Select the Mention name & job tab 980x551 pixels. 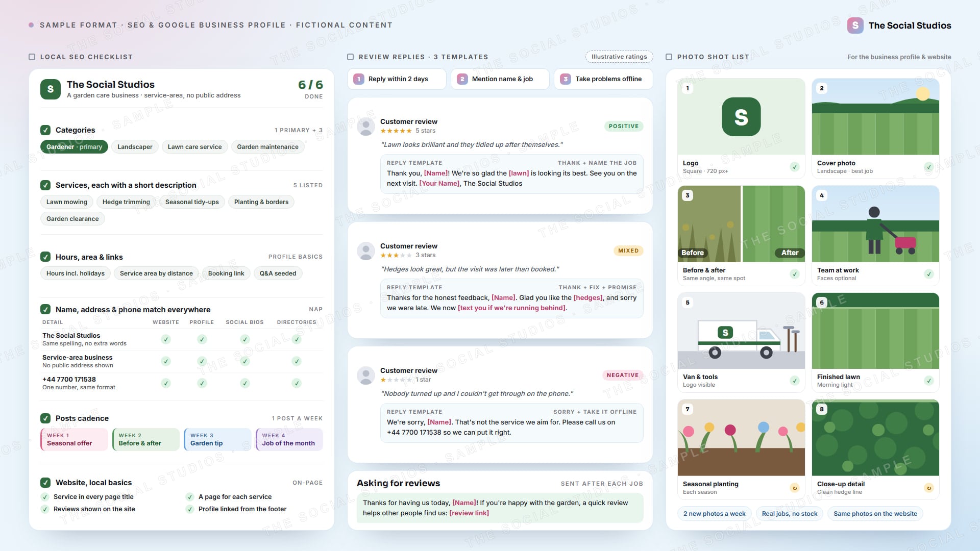(500, 79)
